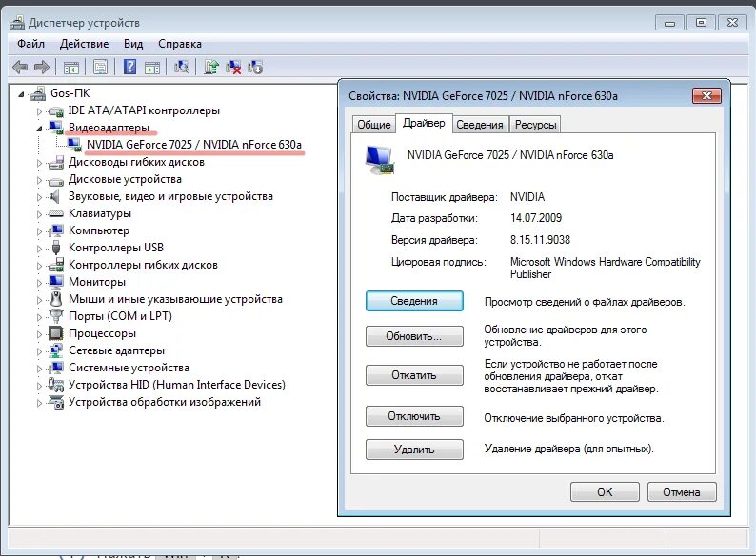Image resolution: width=756 pixels, height=560 pixels.
Task: Select Звуковые, видео и игровые устройства
Action: tap(170, 196)
